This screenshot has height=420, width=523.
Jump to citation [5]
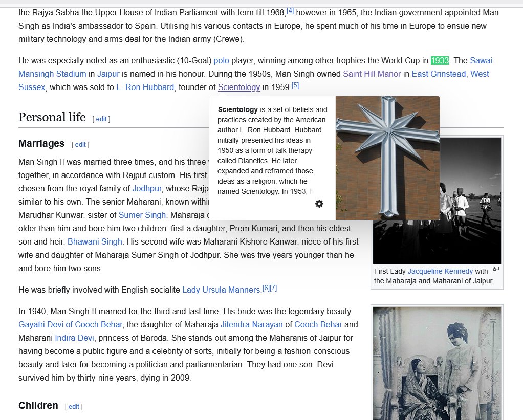click(295, 85)
